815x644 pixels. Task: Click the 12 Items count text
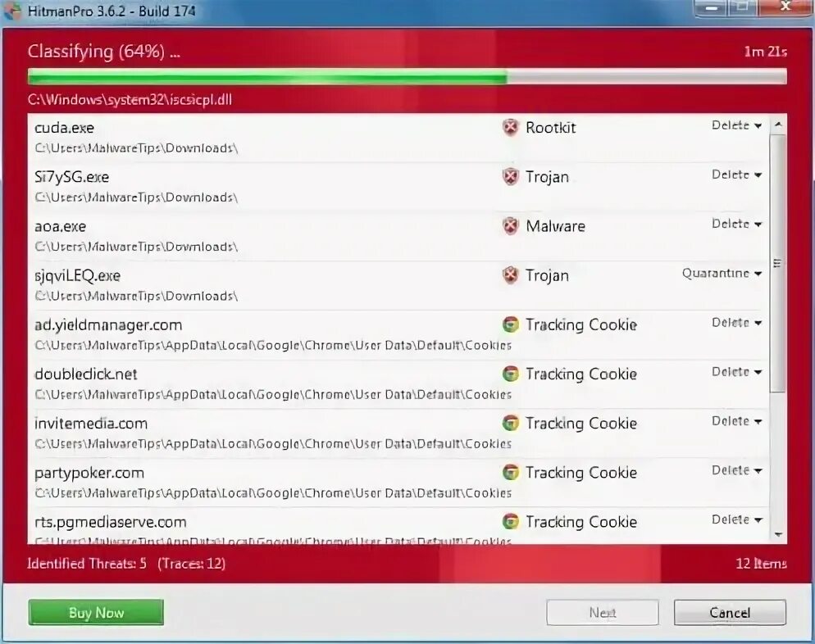point(761,564)
